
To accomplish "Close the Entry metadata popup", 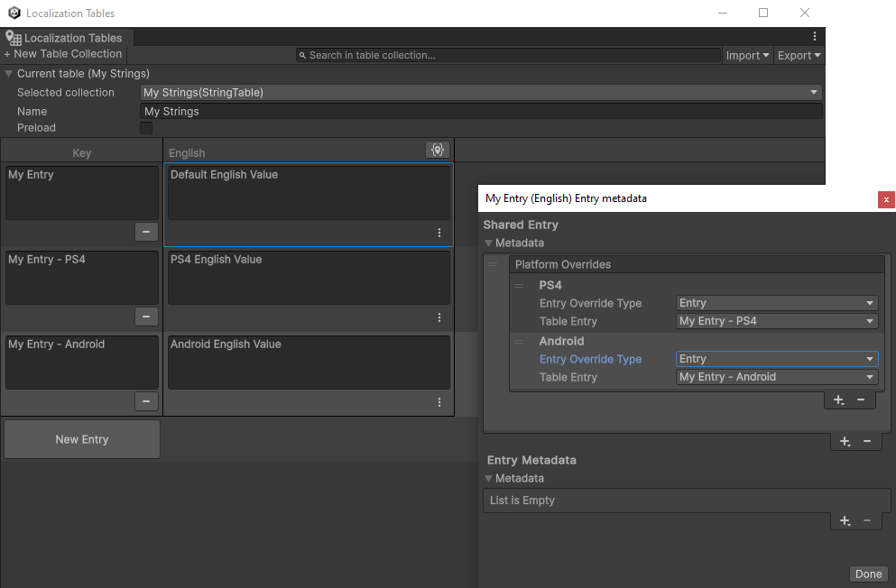I will point(886,199).
